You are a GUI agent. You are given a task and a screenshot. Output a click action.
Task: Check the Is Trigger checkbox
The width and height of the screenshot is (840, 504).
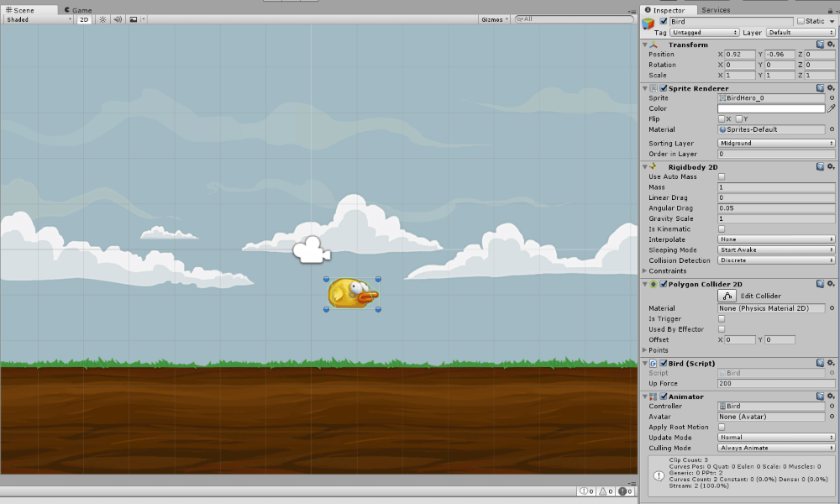coord(721,318)
